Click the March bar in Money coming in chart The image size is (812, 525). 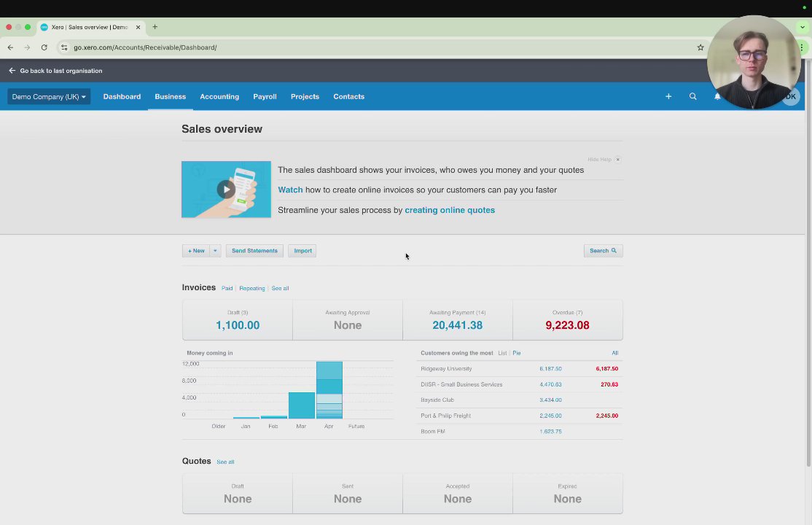pos(301,405)
